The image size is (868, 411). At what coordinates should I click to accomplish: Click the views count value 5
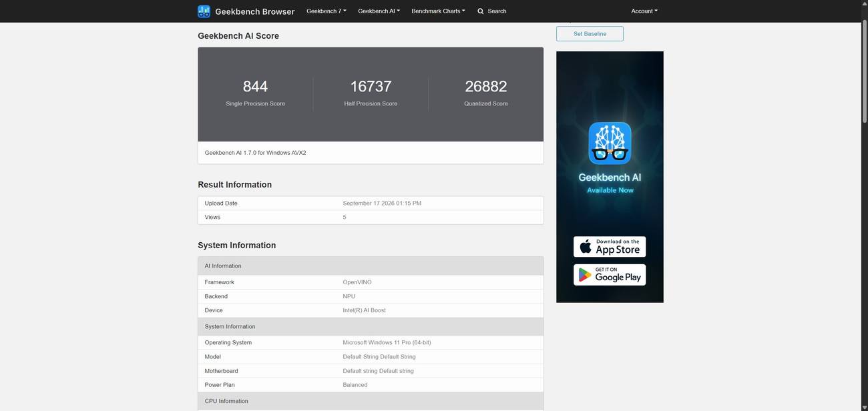pos(345,218)
